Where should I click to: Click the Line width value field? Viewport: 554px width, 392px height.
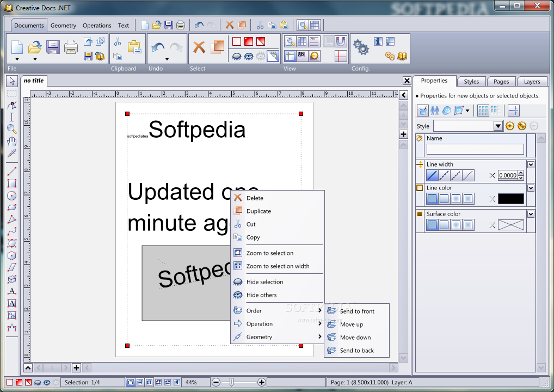[x=508, y=175]
